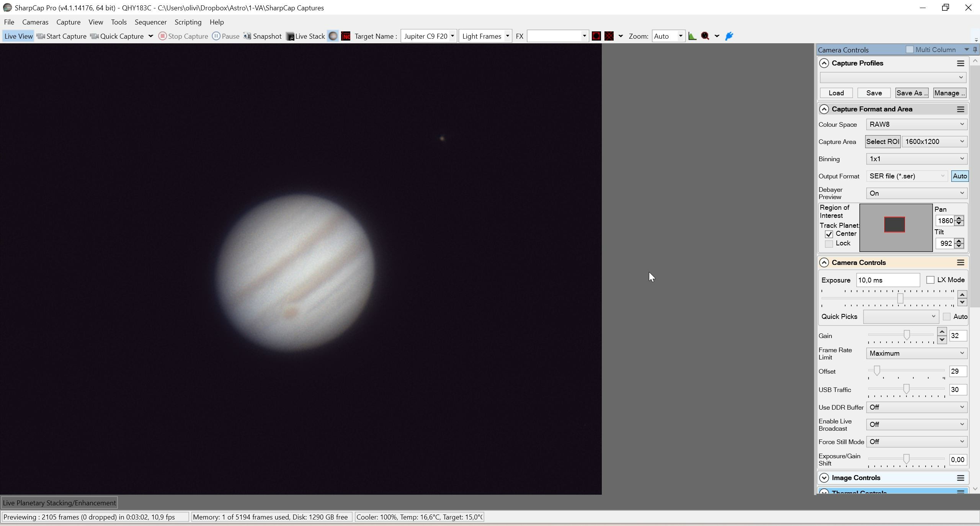Take a Snapshot
The height and width of the screenshot is (526, 980).
[263, 36]
